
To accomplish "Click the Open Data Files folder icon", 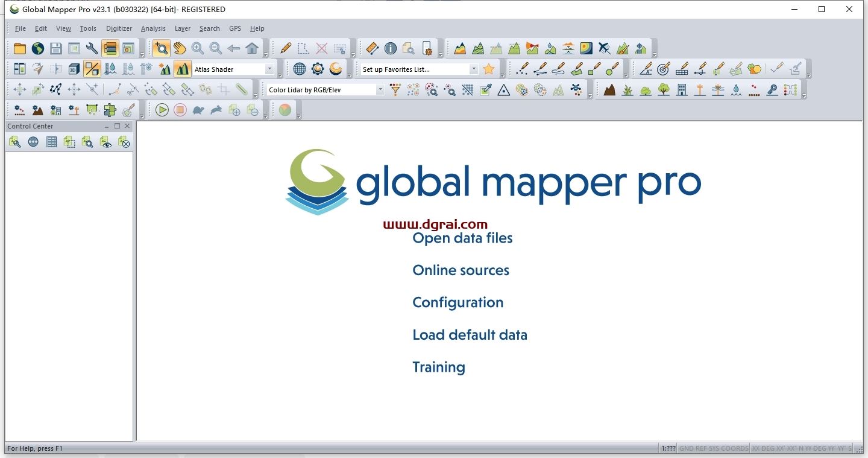I will (20, 49).
